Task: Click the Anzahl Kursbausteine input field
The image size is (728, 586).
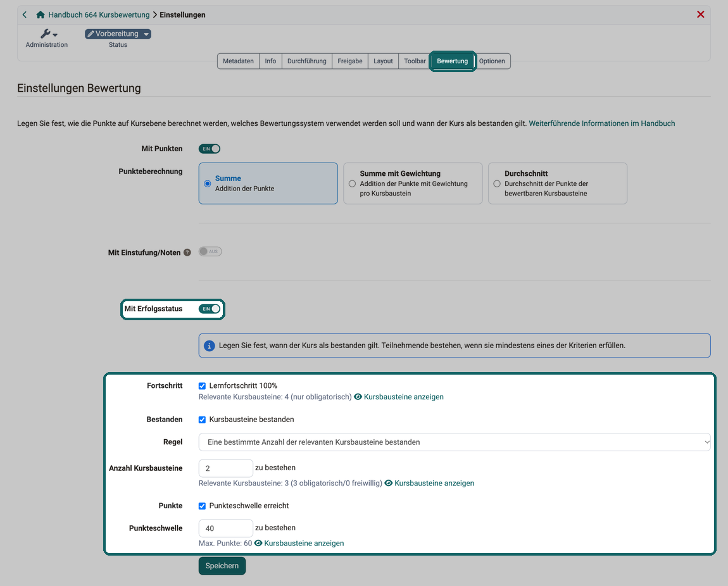Action: click(225, 468)
